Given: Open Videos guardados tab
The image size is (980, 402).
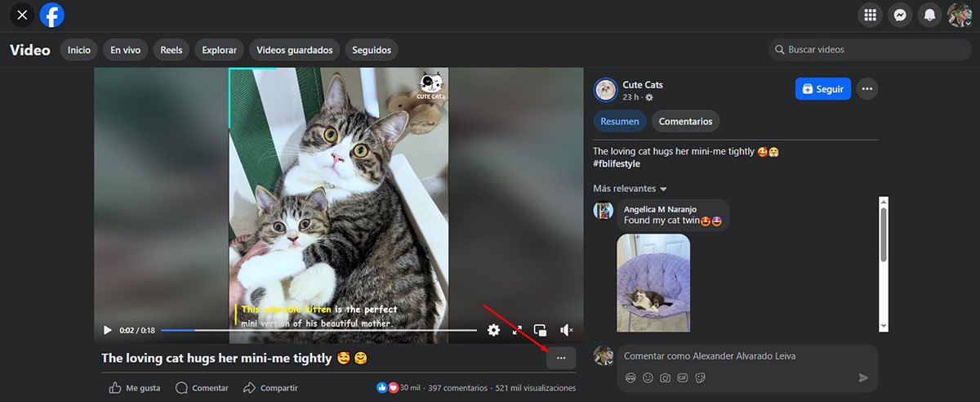Looking at the screenshot, I should pos(295,50).
